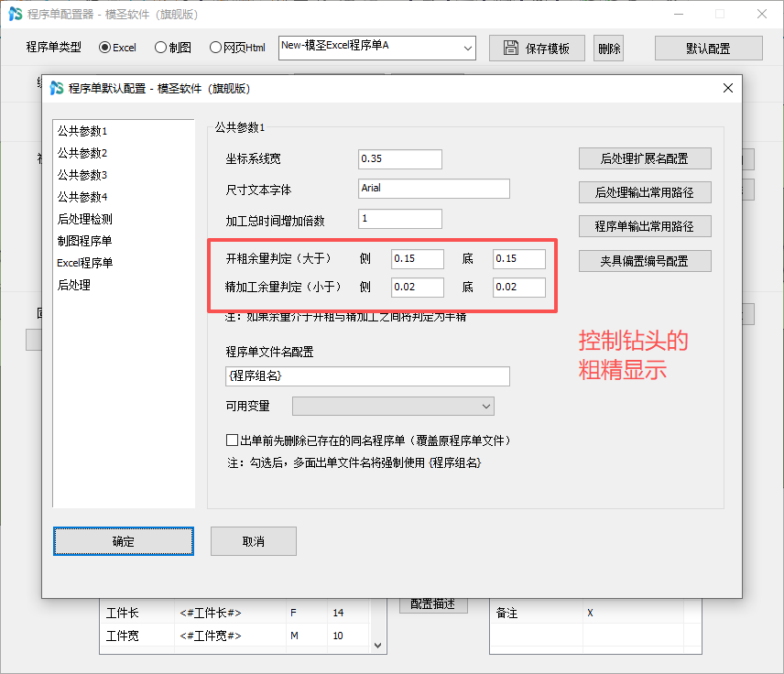Screen dimensions: 784x674
Task: Close the 程序单默认配置 dialog
Action: 728,88
